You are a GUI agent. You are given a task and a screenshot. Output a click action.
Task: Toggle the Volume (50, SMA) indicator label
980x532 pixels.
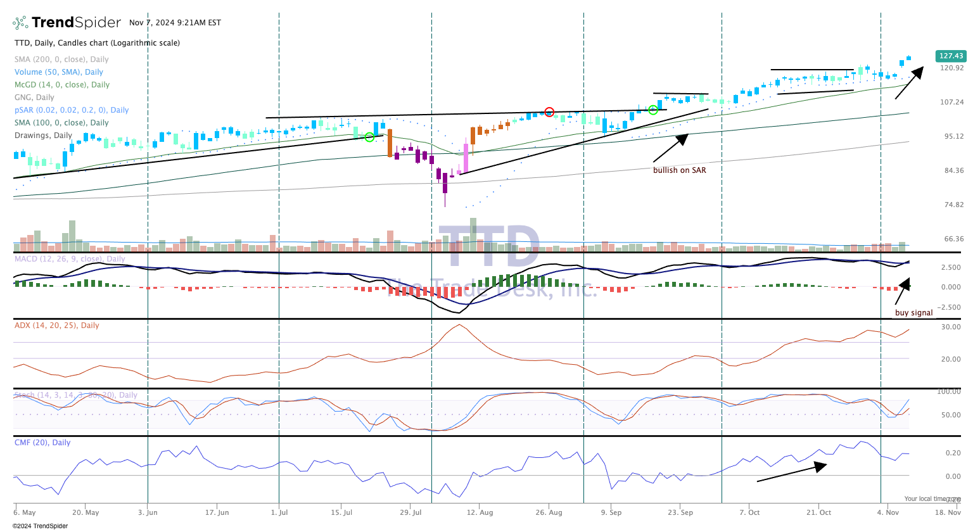click(59, 72)
